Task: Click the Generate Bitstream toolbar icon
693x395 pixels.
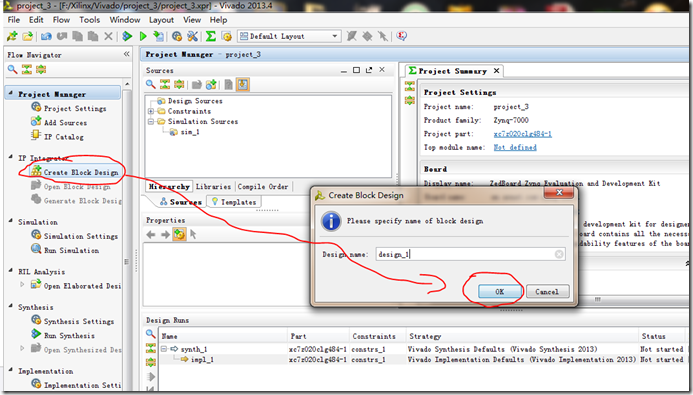Action: point(158,36)
